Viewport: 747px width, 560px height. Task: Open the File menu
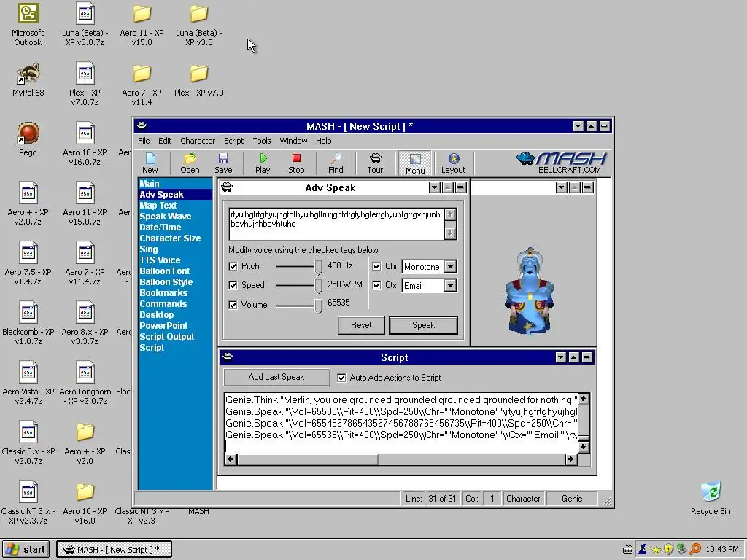pos(144,141)
